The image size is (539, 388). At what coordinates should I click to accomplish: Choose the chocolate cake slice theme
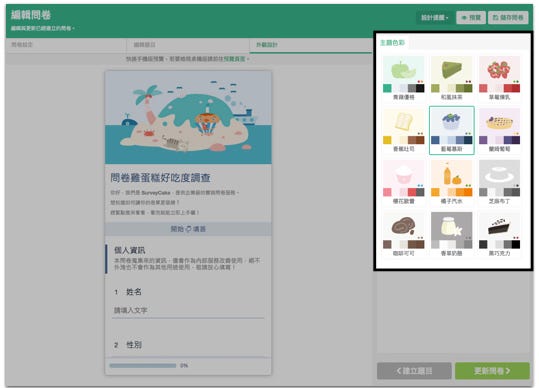[x=499, y=235]
